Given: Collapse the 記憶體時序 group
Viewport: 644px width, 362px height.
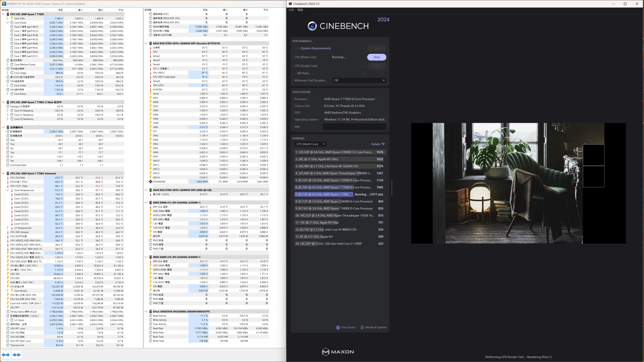Looking at the screenshot, I should click(3, 127).
